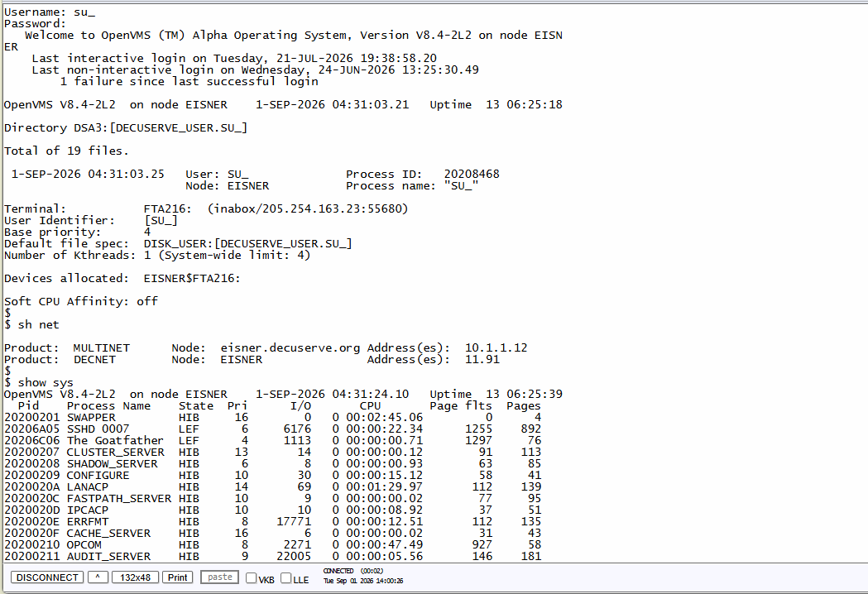
Task: Click the 'Pages' column header
Action: (x=524, y=405)
